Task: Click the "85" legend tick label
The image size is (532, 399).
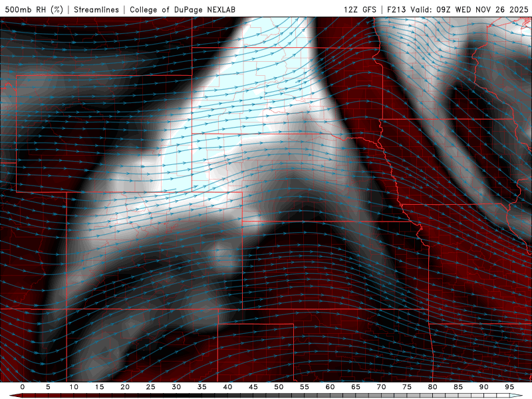Action: pos(458,387)
